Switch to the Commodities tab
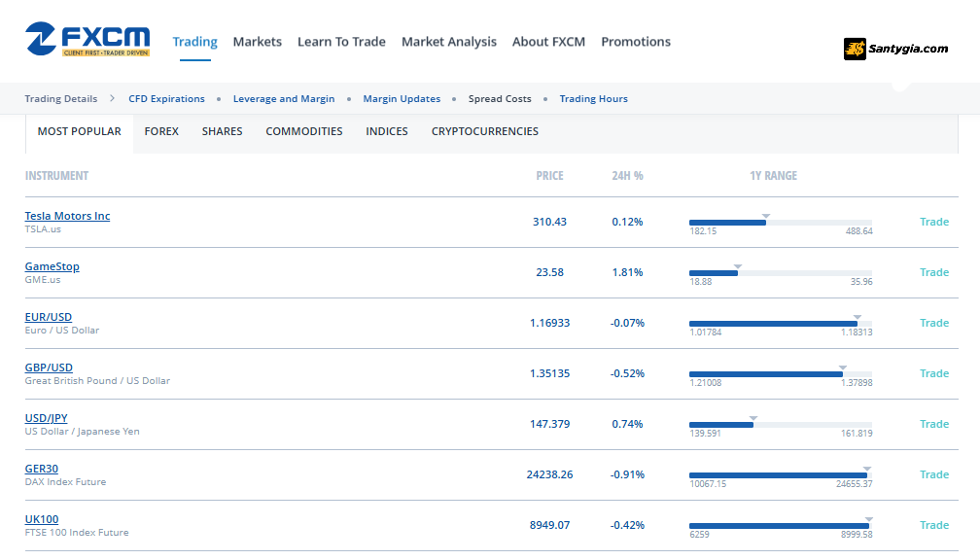This screenshot has width=980, height=560. point(303,132)
